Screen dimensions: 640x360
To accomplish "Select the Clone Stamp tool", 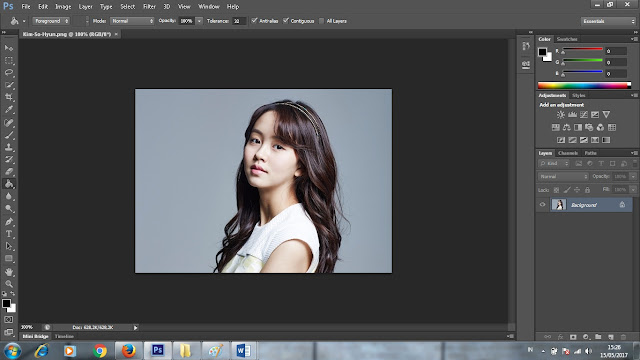I will coord(9,147).
